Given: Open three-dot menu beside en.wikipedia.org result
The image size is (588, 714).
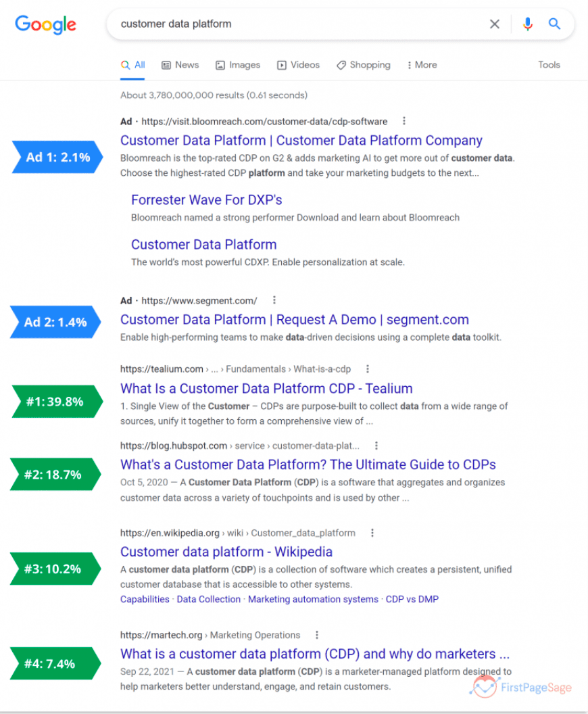Looking at the screenshot, I should (x=372, y=533).
